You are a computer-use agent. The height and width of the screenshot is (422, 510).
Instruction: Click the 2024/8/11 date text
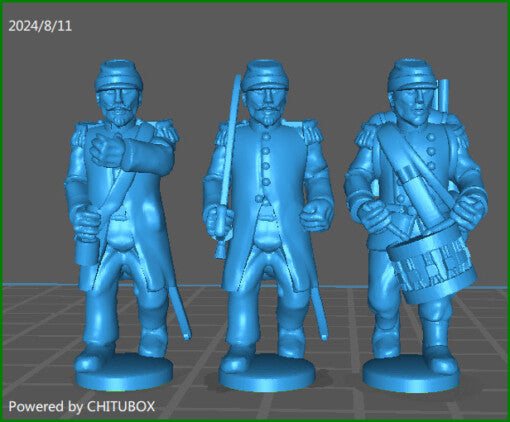tap(40, 26)
